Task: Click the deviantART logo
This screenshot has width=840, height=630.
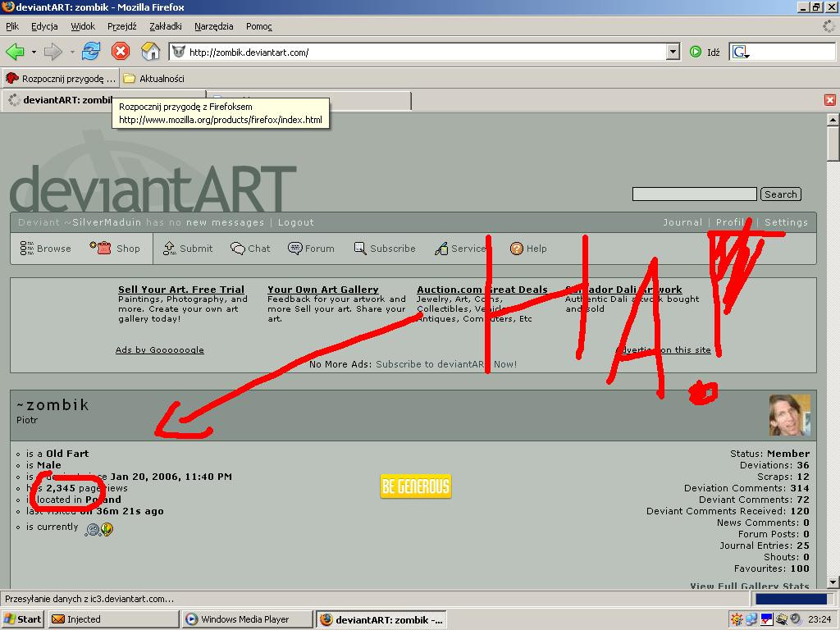Action: point(153,188)
